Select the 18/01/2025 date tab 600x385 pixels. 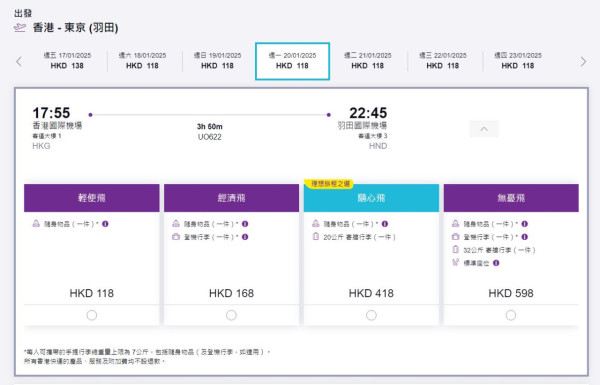(x=142, y=61)
